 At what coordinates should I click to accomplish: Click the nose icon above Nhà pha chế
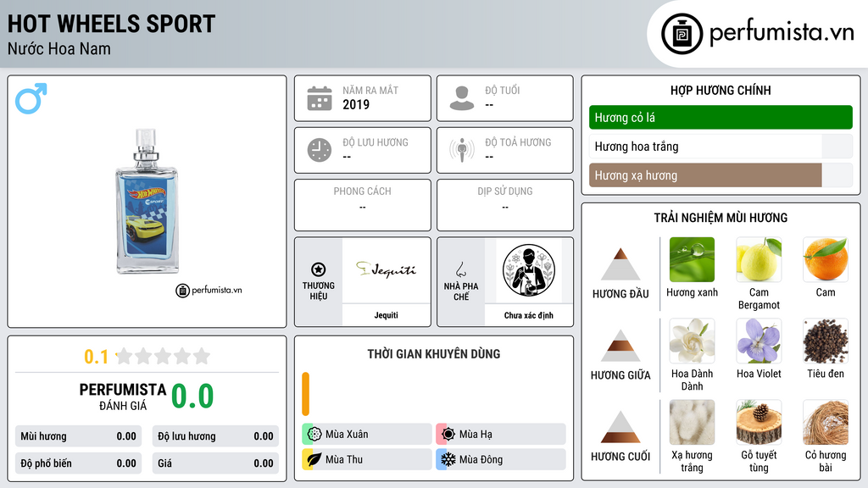click(460, 269)
